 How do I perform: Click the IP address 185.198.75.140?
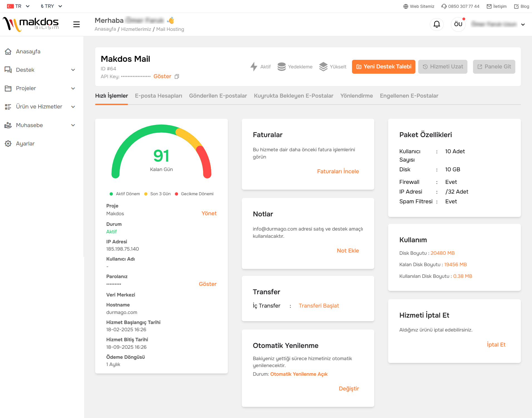click(122, 249)
